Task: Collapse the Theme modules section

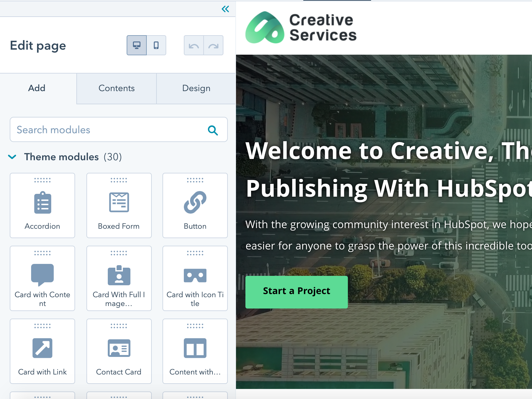Action: click(12, 157)
